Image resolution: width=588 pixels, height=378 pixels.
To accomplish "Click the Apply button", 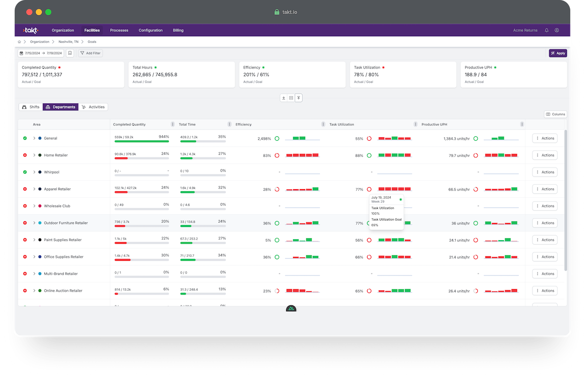I will tap(558, 53).
